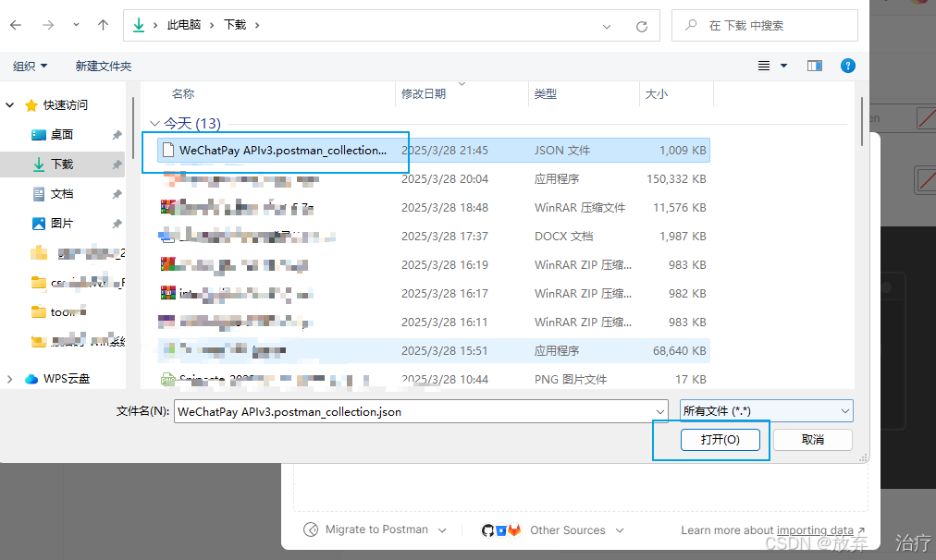Screen dimensions: 936x560
Task: Open the 所有文件 (*.*) file type dropdown
Action: pos(767,411)
